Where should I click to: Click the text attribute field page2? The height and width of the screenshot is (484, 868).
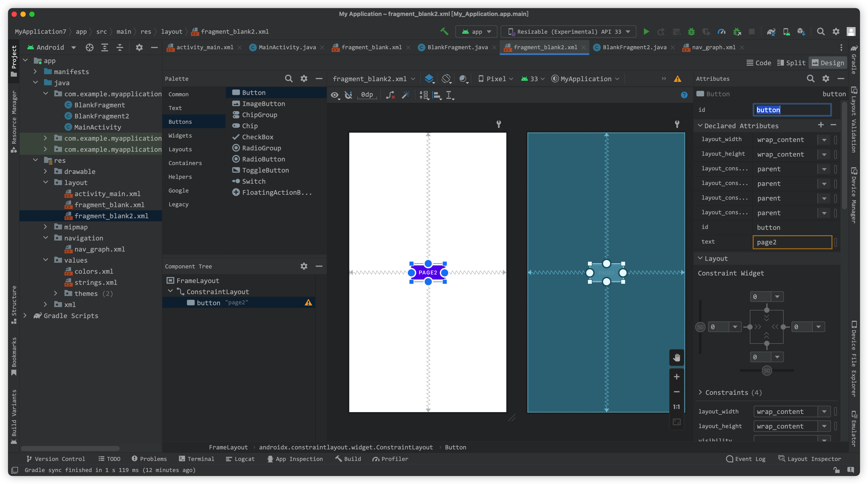792,242
